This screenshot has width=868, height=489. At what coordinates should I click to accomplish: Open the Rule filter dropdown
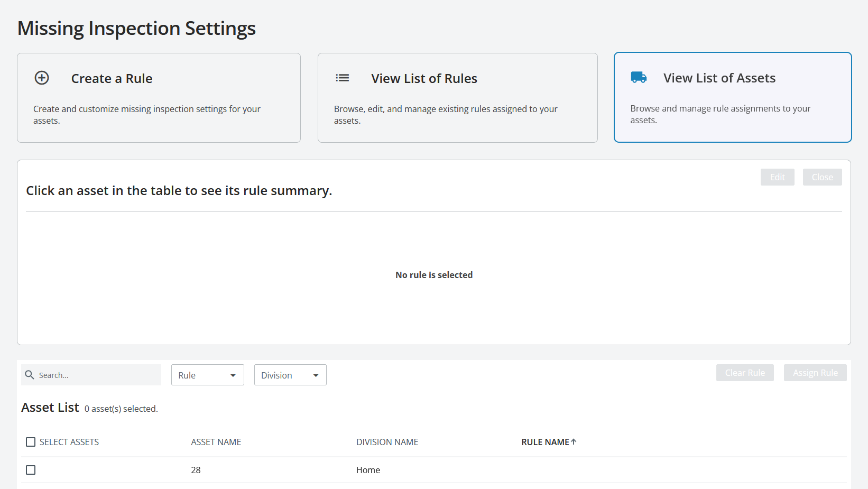point(208,375)
